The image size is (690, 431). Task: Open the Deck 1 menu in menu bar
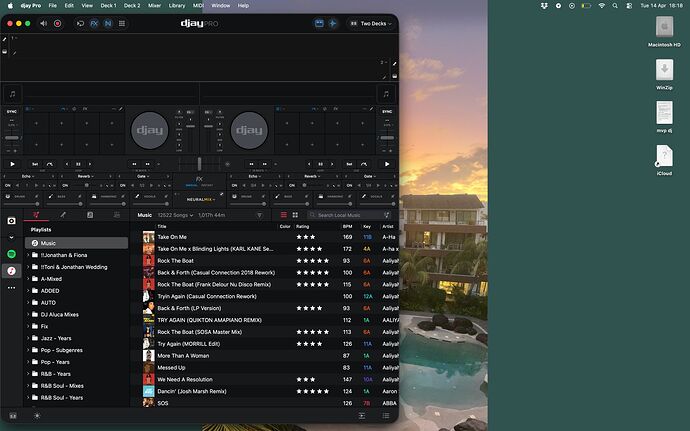coord(108,6)
